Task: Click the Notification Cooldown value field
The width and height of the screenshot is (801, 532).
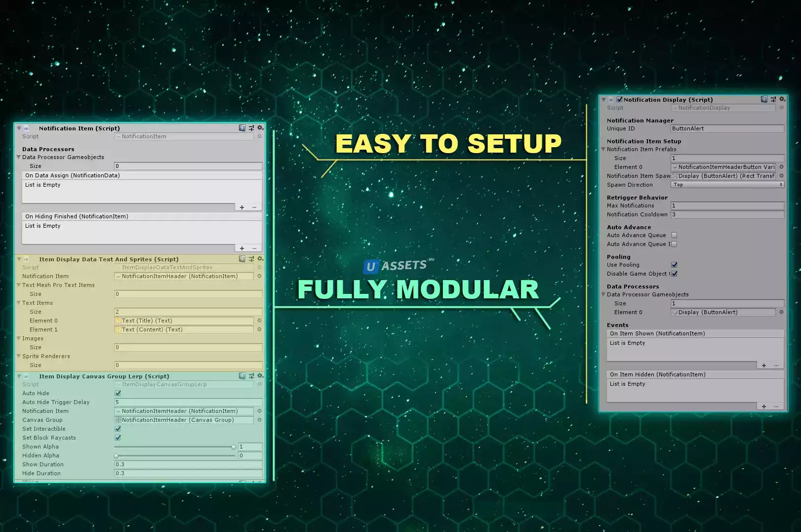Action: (727, 214)
